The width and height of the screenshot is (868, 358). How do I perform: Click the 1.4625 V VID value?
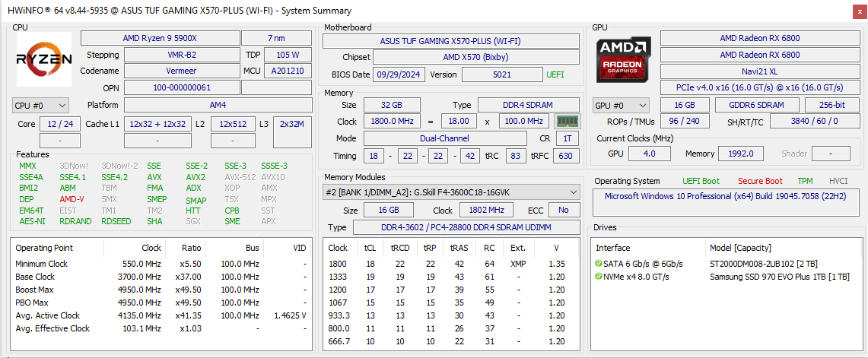290,315
